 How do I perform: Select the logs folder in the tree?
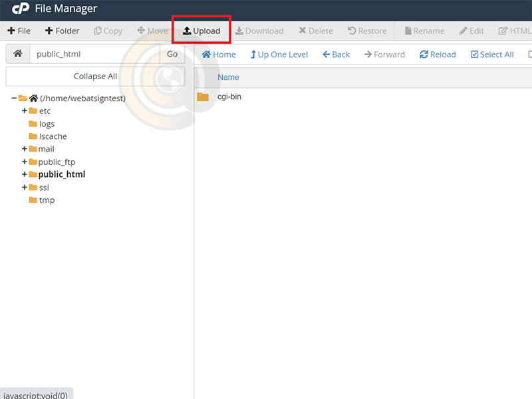click(x=47, y=124)
